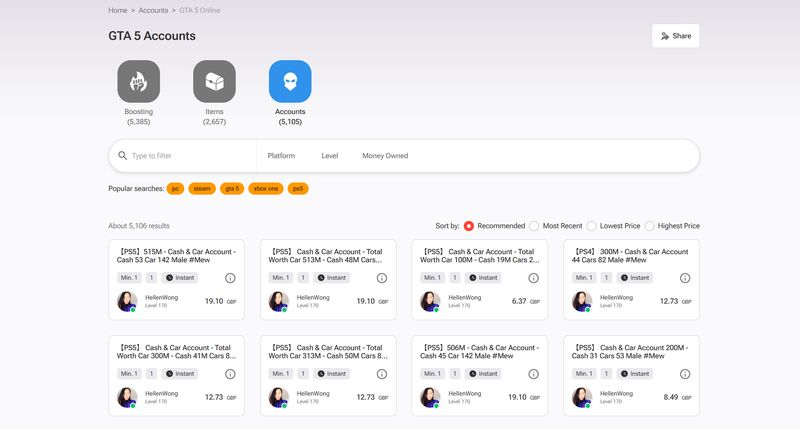The height and width of the screenshot is (429, 800).
Task: Click the 6.37 GBP price
Action: click(526, 301)
